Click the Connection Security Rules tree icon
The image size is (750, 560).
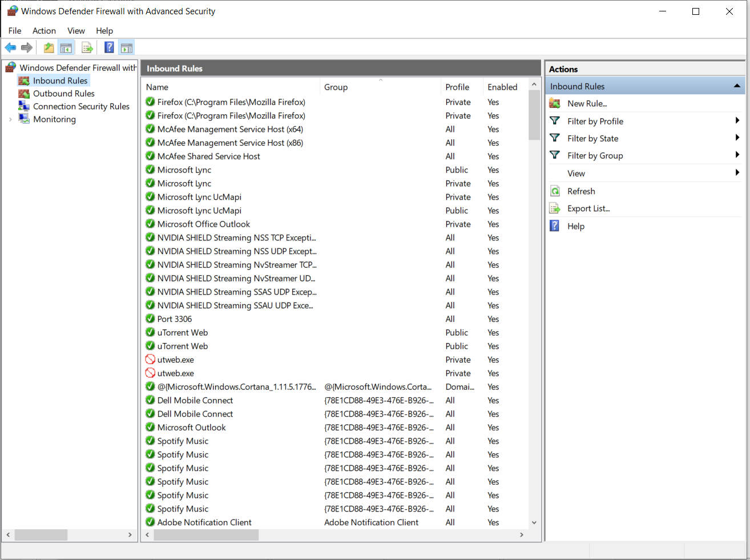click(24, 106)
